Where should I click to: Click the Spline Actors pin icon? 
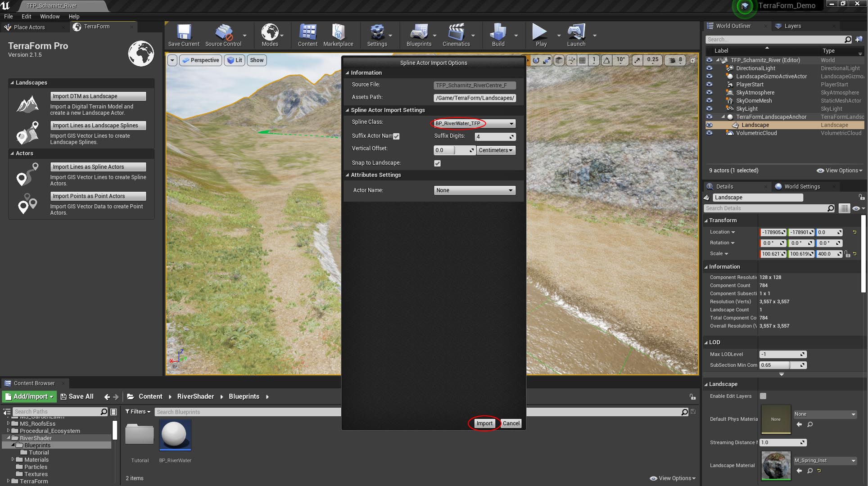[27, 175]
